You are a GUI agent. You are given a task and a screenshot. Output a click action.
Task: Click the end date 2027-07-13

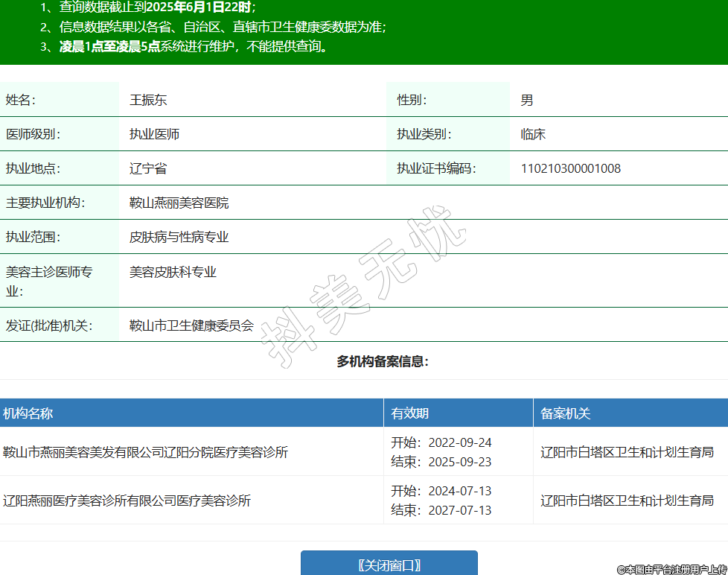459,510
